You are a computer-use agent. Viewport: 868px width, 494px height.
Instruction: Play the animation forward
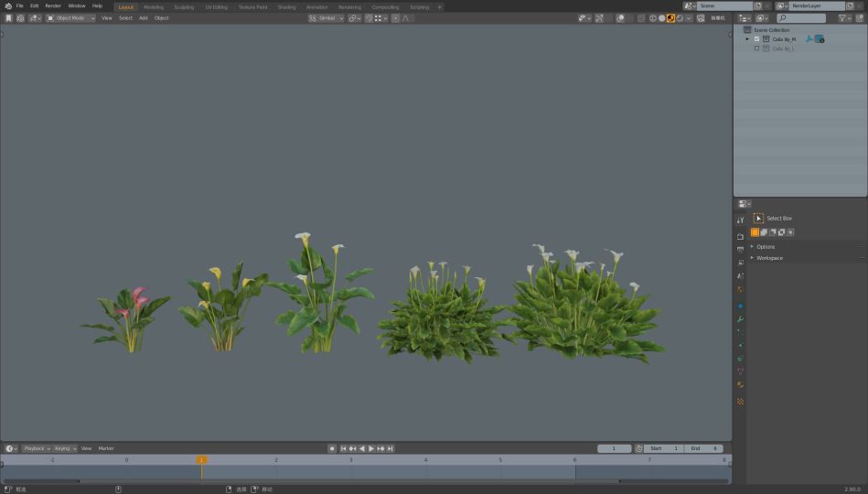pyautogui.click(x=371, y=448)
